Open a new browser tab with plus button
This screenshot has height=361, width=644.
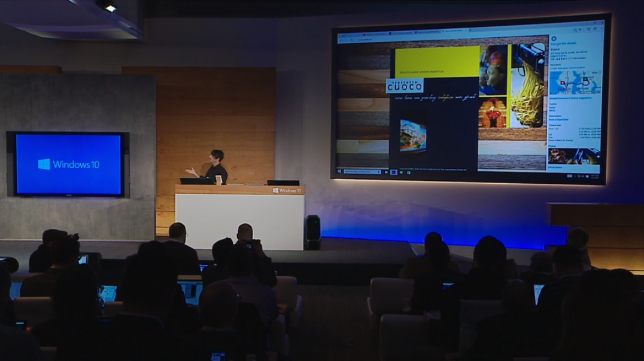click(469, 29)
